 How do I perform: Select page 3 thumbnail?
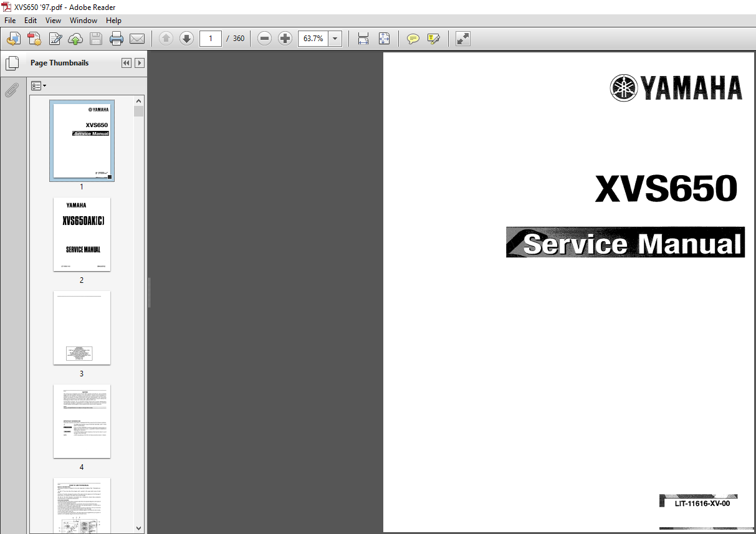pos(82,328)
